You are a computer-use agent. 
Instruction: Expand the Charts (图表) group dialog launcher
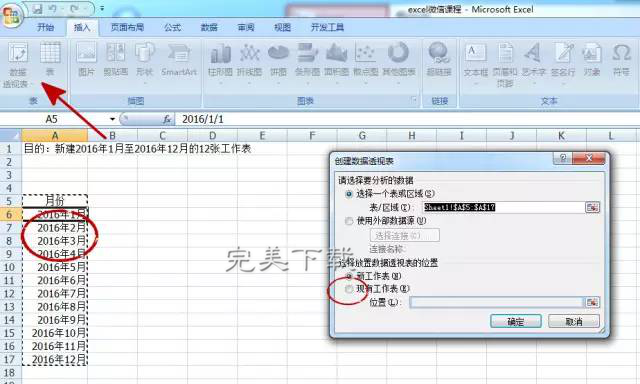click(x=414, y=100)
